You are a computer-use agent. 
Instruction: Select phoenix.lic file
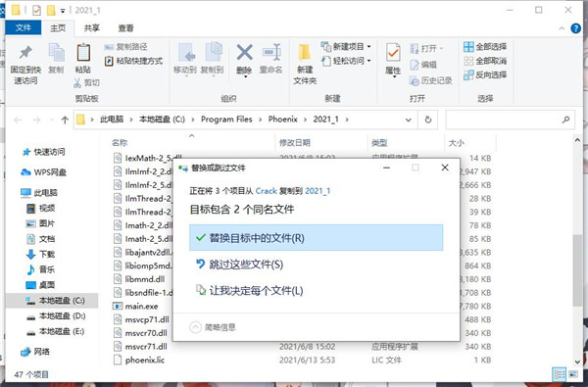144,360
